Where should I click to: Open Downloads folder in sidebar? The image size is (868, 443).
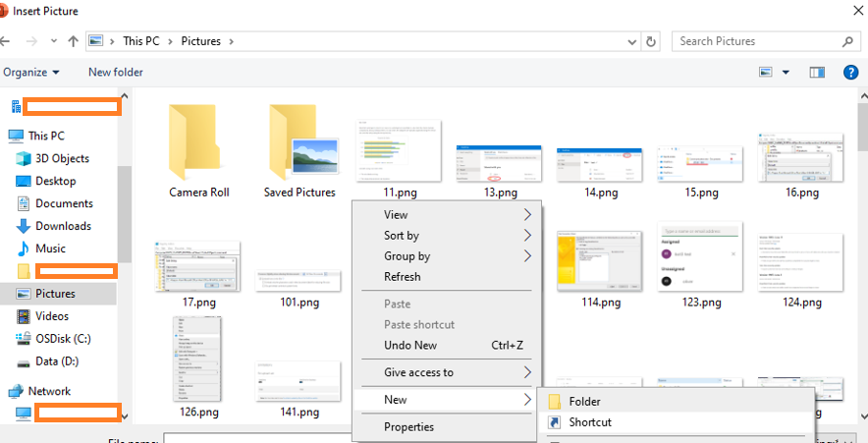coord(63,226)
